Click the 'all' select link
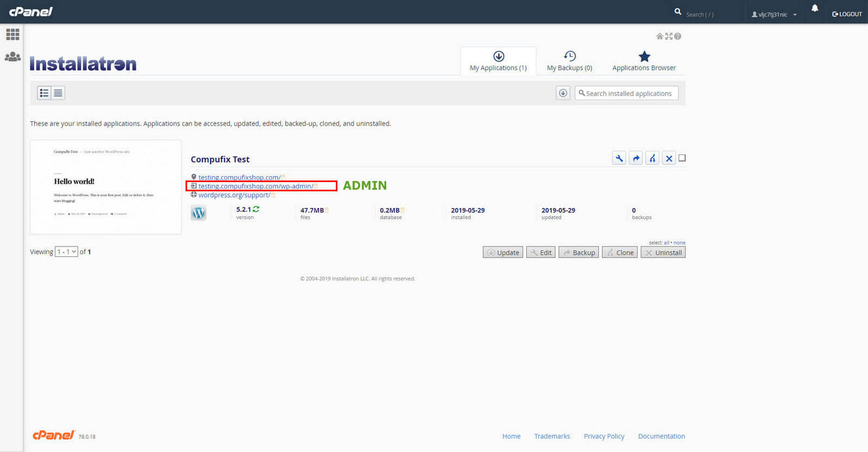 coord(667,243)
